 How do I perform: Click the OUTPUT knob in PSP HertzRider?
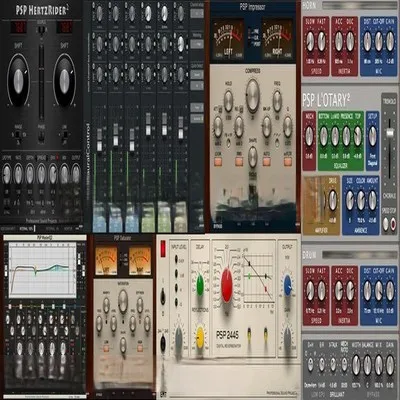pyautogui.click(x=76, y=174)
